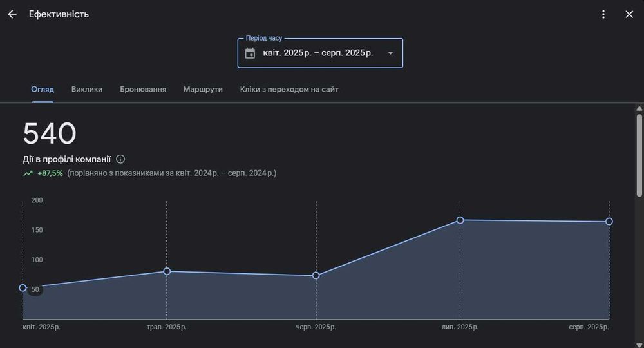Click the axis label лип. 2025р.

(x=460, y=327)
